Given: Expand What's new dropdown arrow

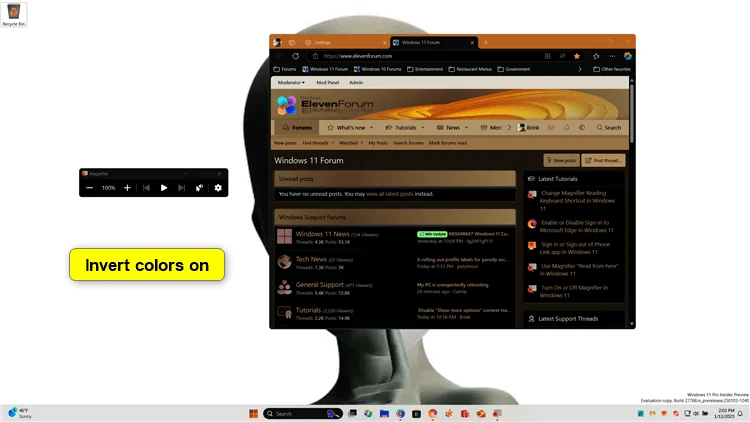Looking at the screenshot, I should coord(372,128).
